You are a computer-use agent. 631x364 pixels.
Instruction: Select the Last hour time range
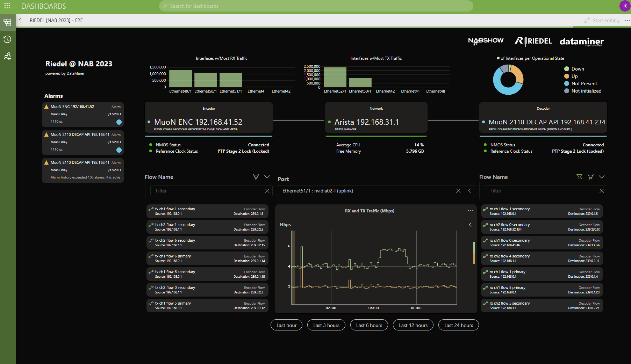[286, 325]
